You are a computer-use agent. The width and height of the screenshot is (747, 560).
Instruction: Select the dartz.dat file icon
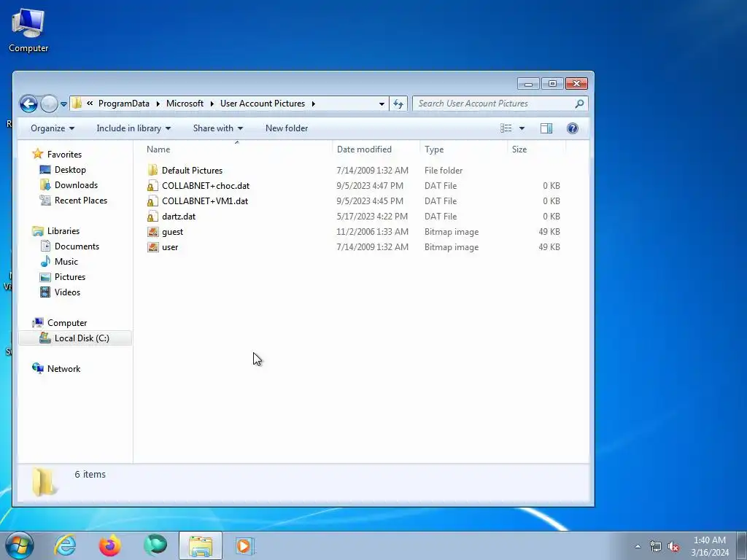[x=152, y=216]
